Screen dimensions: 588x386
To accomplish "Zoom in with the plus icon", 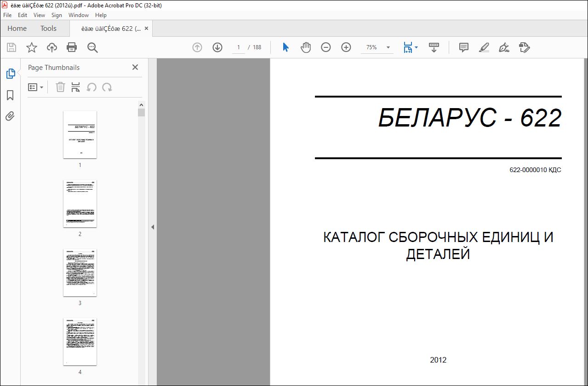I will coord(346,47).
